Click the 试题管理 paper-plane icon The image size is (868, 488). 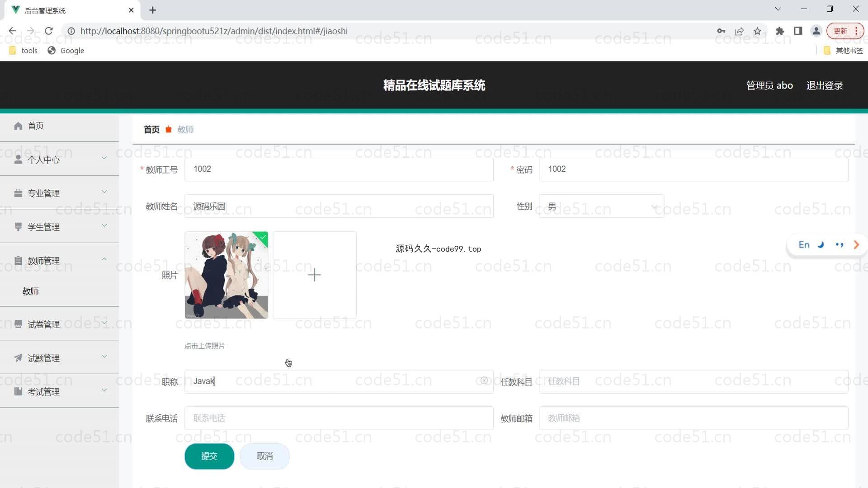[18, 358]
